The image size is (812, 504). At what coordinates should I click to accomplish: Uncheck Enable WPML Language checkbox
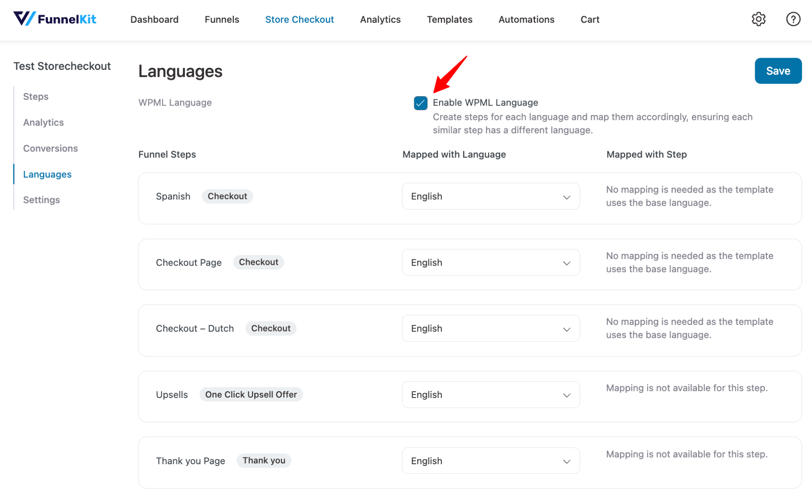coord(420,103)
